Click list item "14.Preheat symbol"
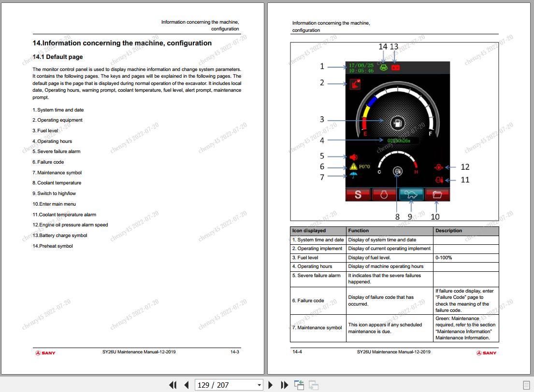Screen dimensions: 534x392 (53, 246)
